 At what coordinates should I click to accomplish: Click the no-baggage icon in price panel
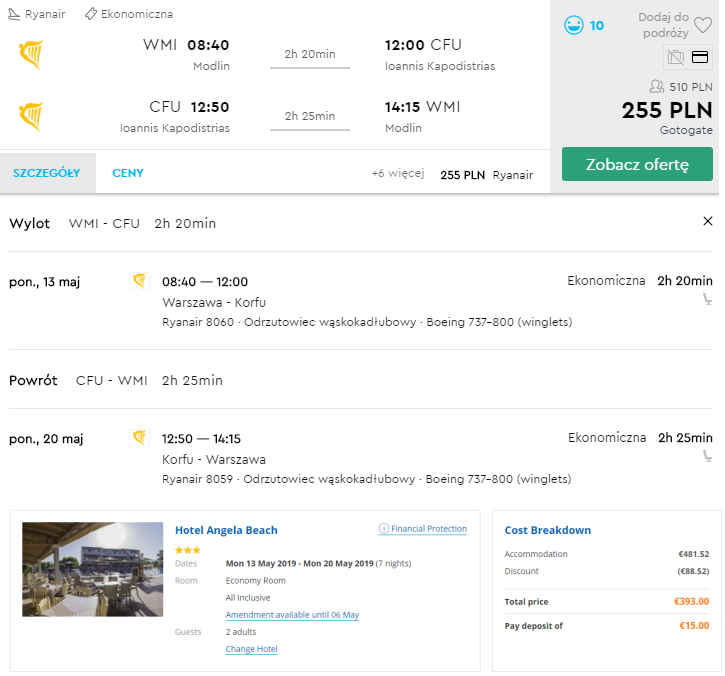coord(676,57)
